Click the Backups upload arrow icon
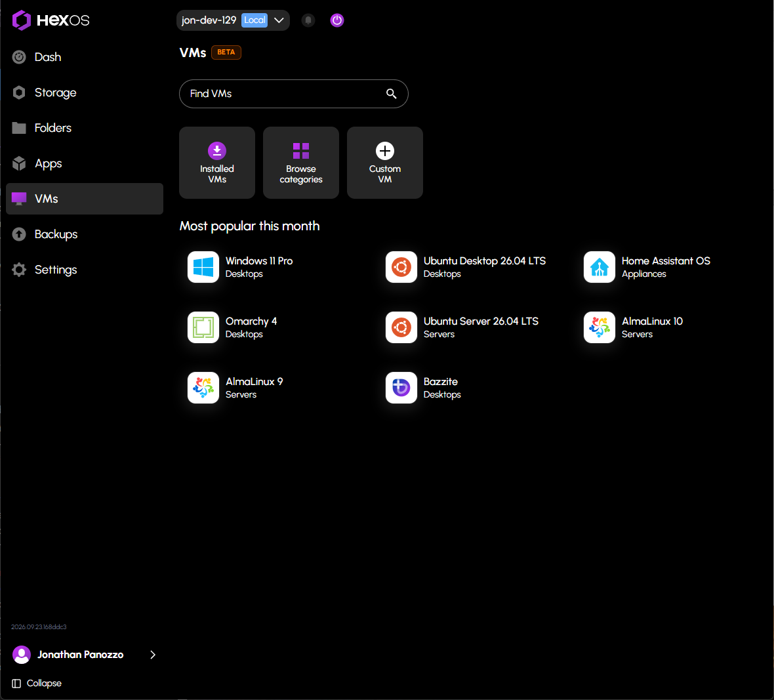The image size is (774, 700). 19,234
